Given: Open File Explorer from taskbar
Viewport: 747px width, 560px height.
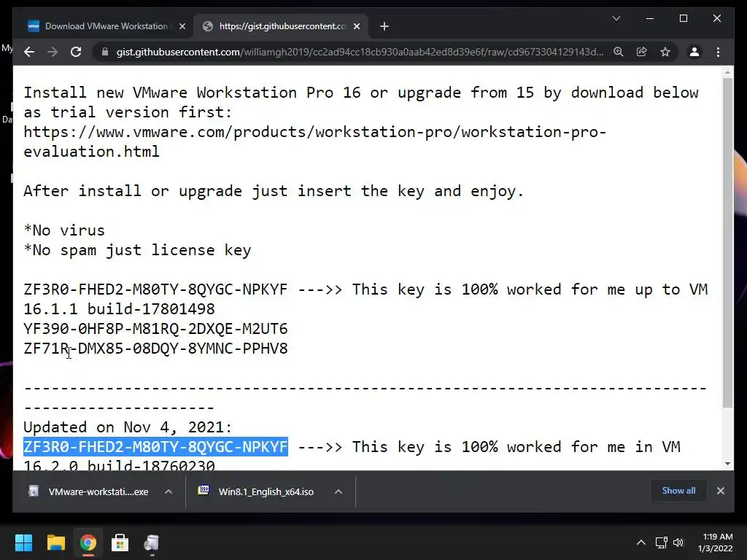Looking at the screenshot, I should [55, 542].
